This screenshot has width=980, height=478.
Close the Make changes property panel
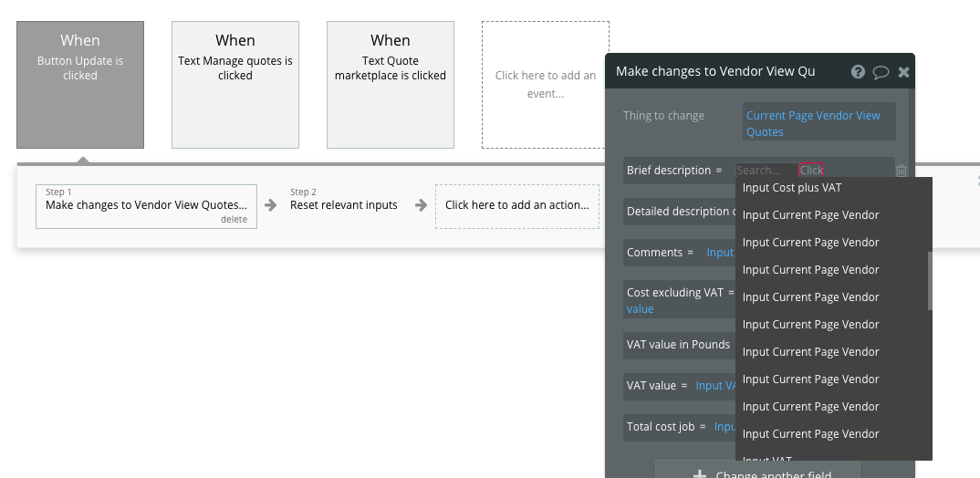tap(903, 72)
